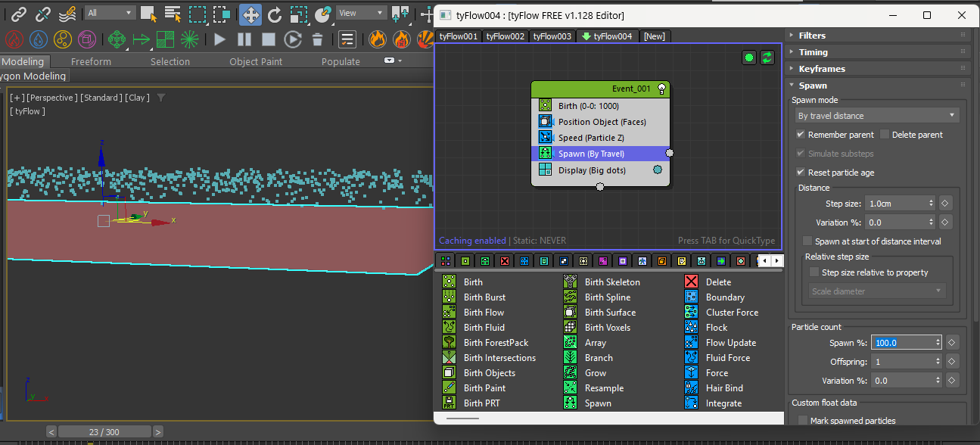
Task: Click the Birth ForestPack operator icon
Action: (449, 343)
